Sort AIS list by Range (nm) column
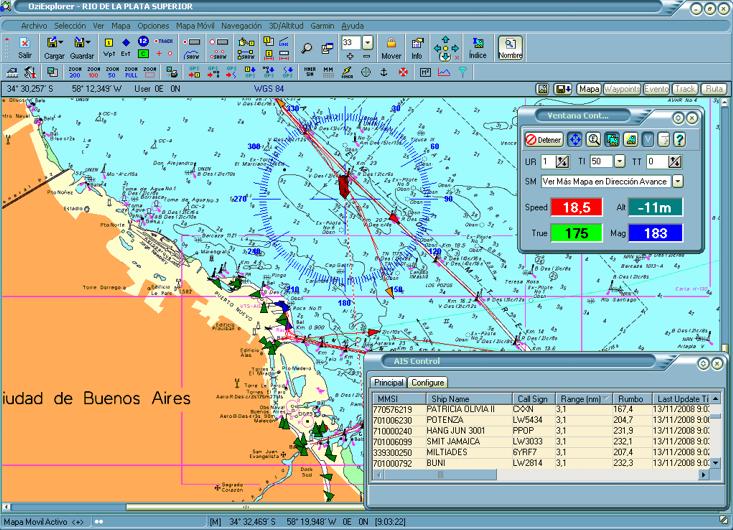The height and width of the screenshot is (530, 733). (583, 399)
